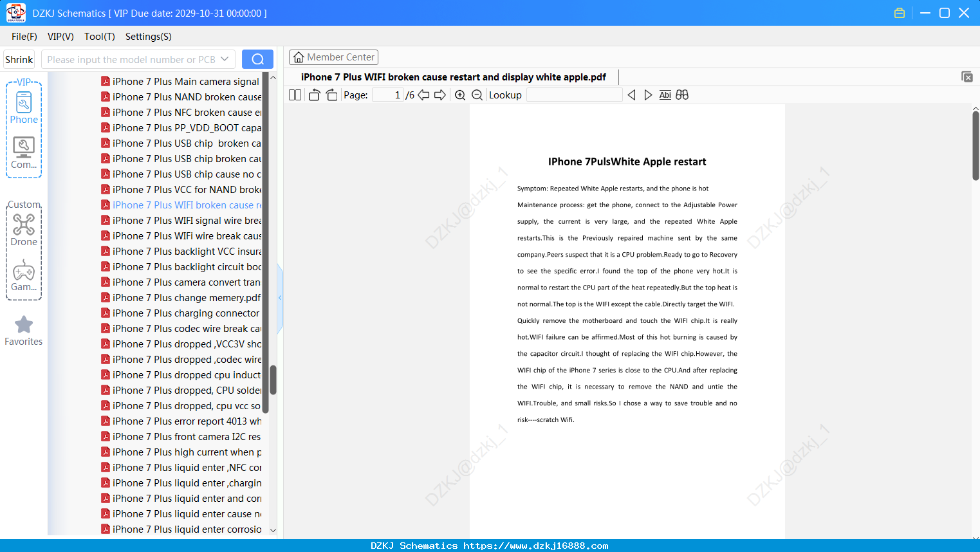Open the Tool(T) menu

click(x=100, y=37)
